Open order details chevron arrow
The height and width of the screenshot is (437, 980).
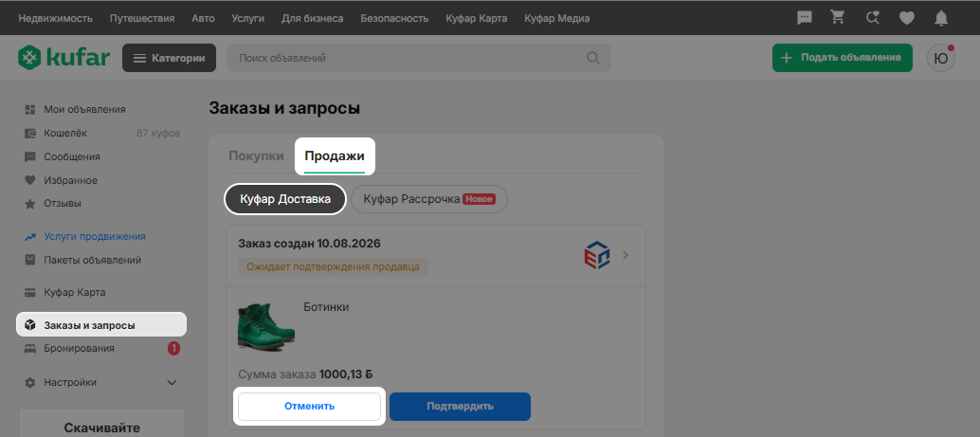point(626,255)
